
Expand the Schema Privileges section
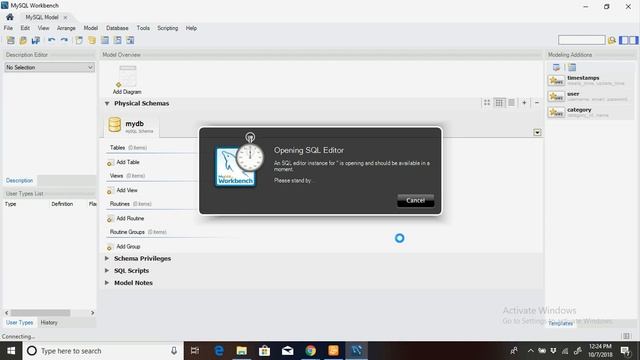[x=107, y=258]
